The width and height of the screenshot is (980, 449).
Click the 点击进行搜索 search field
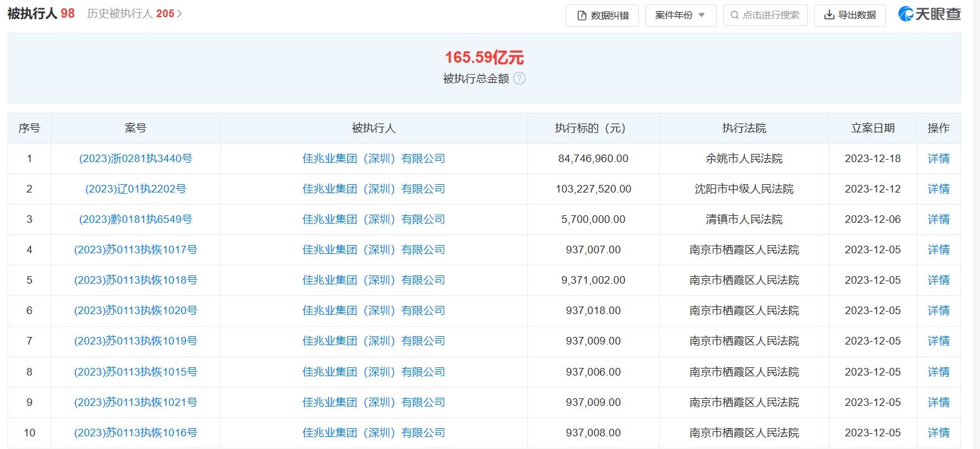766,15
